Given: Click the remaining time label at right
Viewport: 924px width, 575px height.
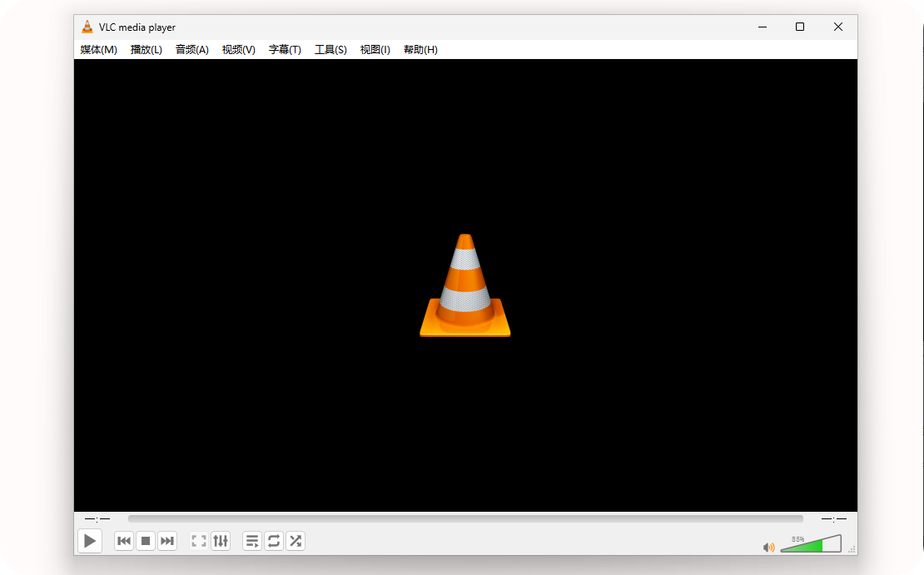Looking at the screenshot, I should pos(833,518).
